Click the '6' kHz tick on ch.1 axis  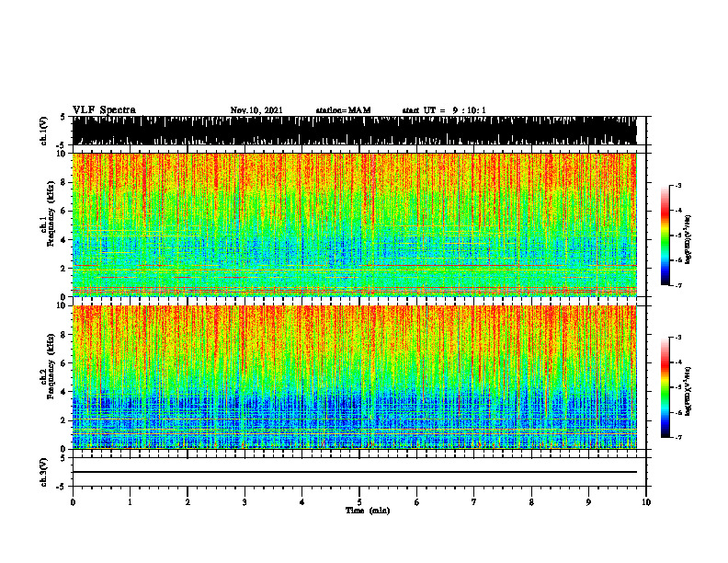(64, 212)
